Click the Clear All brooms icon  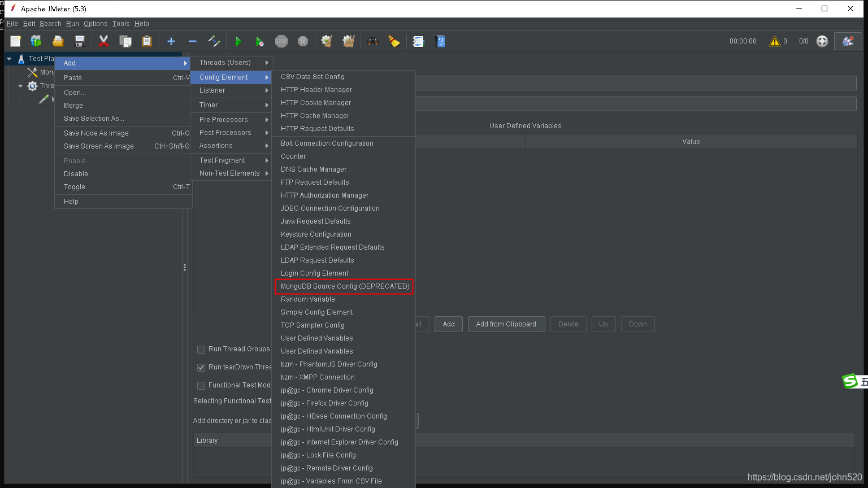tap(349, 41)
